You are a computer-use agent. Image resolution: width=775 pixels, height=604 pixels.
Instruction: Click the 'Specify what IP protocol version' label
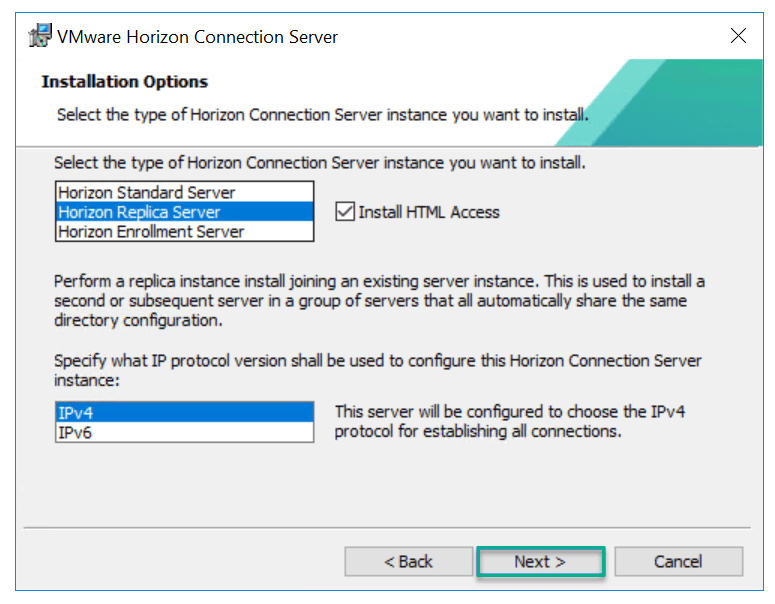point(378,370)
